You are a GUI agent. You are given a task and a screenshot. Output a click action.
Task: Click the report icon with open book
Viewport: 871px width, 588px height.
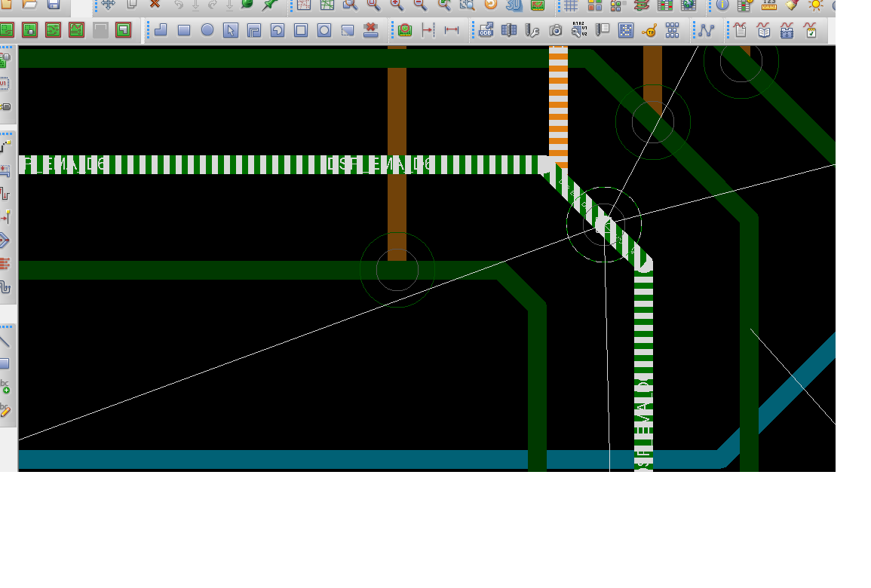tap(764, 30)
